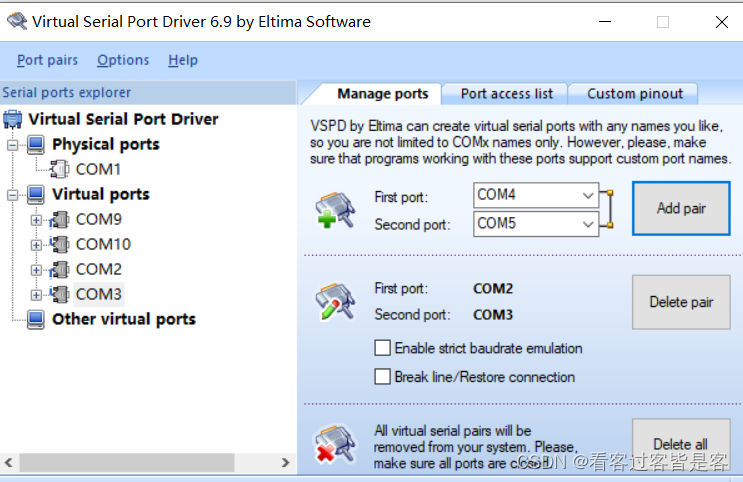The width and height of the screenshot is (743, 482).
Task: Click the Virtual Serial Port Driver root icon
Action: click(x=13, y=119)
